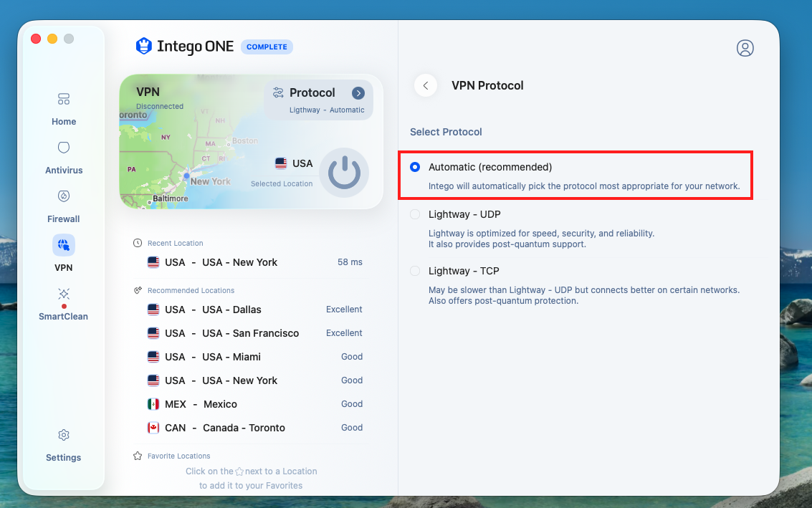Click the Canada flag icon

153,428
